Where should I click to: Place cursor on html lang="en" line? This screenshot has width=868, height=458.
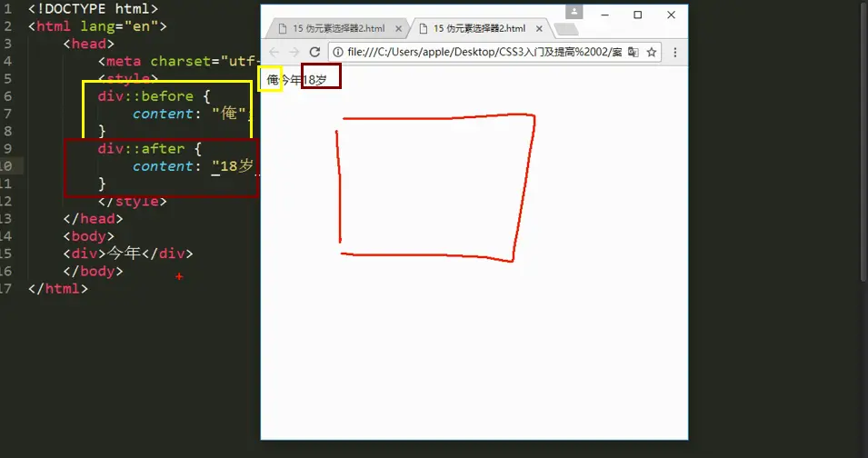(x=97, y=26)
